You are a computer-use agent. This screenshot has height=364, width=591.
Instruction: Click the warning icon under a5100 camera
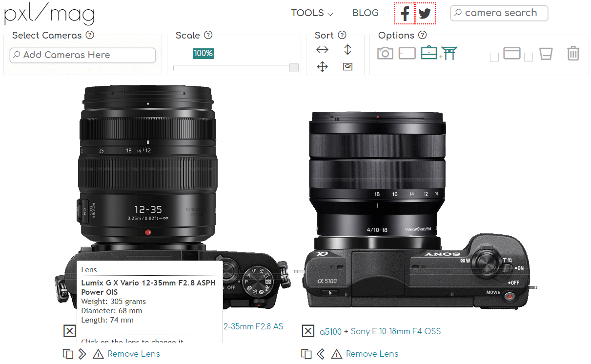pos(336,354)
